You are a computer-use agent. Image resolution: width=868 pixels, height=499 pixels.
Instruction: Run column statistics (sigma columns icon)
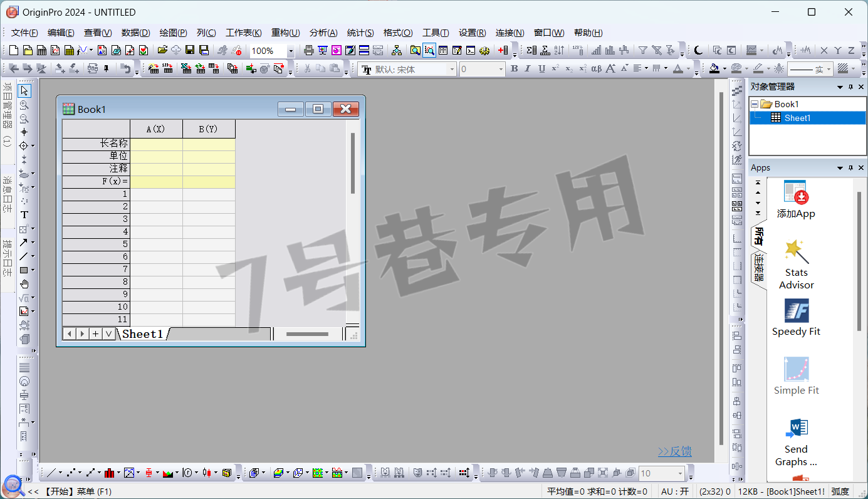click(x=532, y=50)
